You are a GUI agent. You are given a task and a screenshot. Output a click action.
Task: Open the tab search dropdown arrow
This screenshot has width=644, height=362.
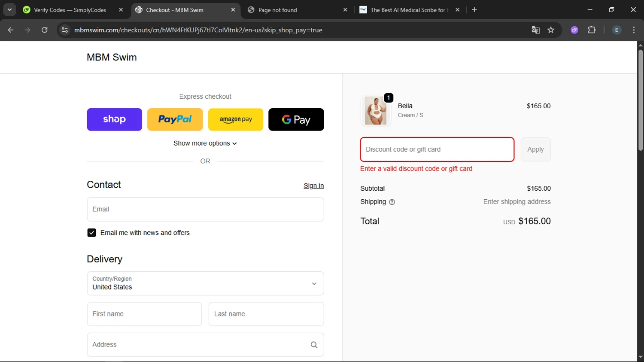coord(9,9)
